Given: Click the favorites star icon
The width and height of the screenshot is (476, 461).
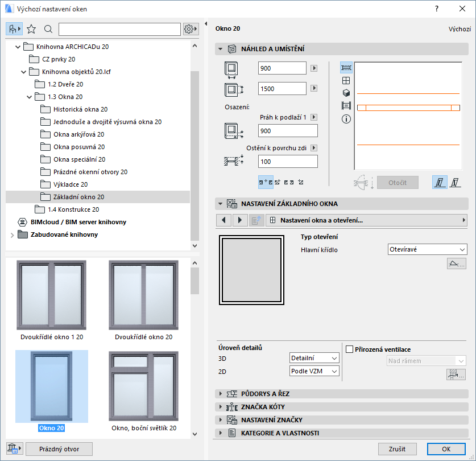Looking at the screenshot, I should point(30,28).
